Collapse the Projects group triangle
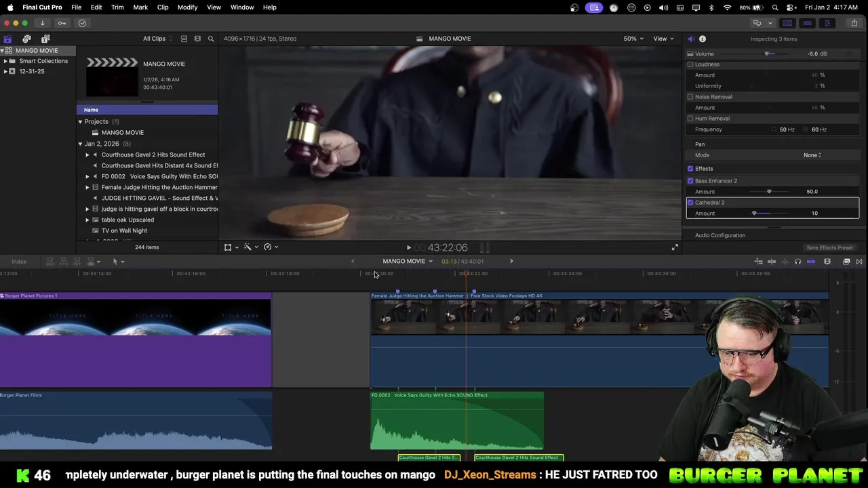The height and width of the screenshot is (488, 868). tap(80, 122)
